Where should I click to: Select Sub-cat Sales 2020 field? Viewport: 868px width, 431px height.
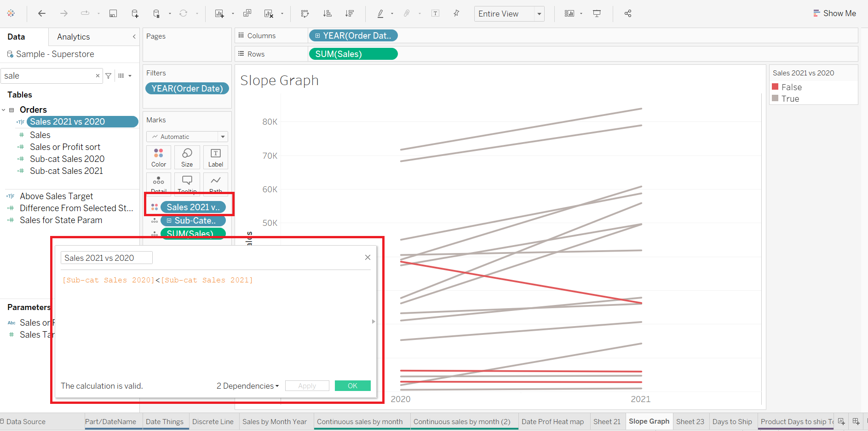point(67,159)
